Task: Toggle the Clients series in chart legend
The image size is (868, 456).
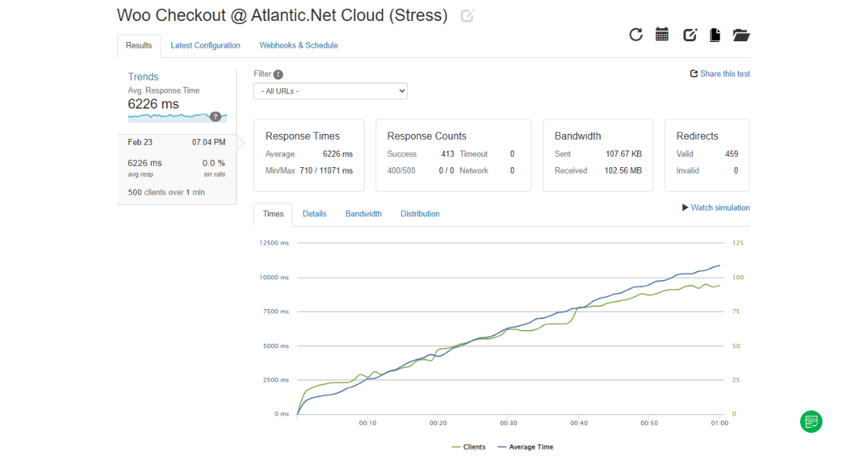Action: [469, 447]
